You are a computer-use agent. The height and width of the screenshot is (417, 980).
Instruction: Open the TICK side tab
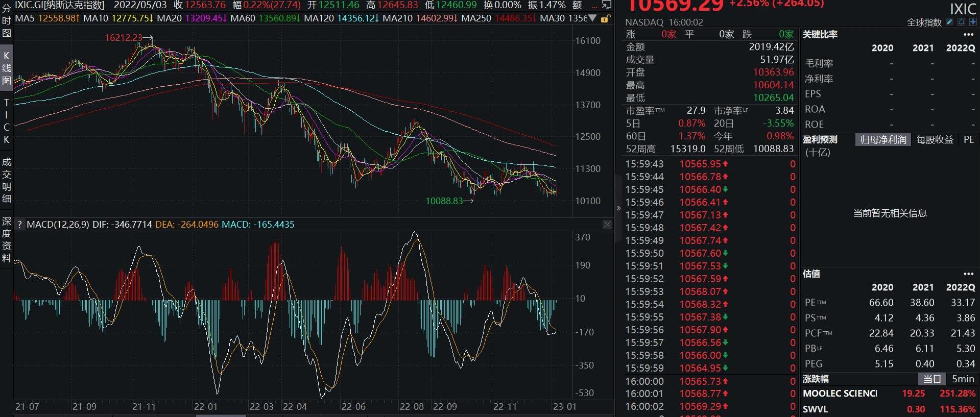pos(7,121)
